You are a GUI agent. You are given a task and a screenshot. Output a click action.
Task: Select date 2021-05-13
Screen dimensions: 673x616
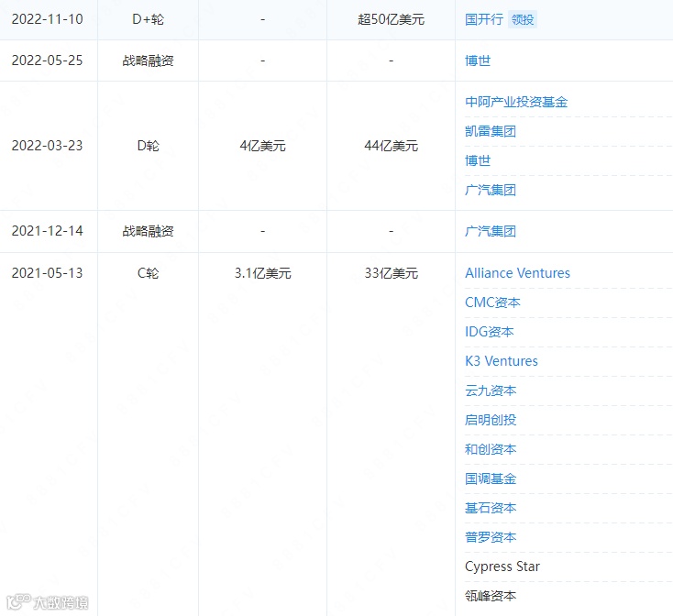tap(47, 273)
